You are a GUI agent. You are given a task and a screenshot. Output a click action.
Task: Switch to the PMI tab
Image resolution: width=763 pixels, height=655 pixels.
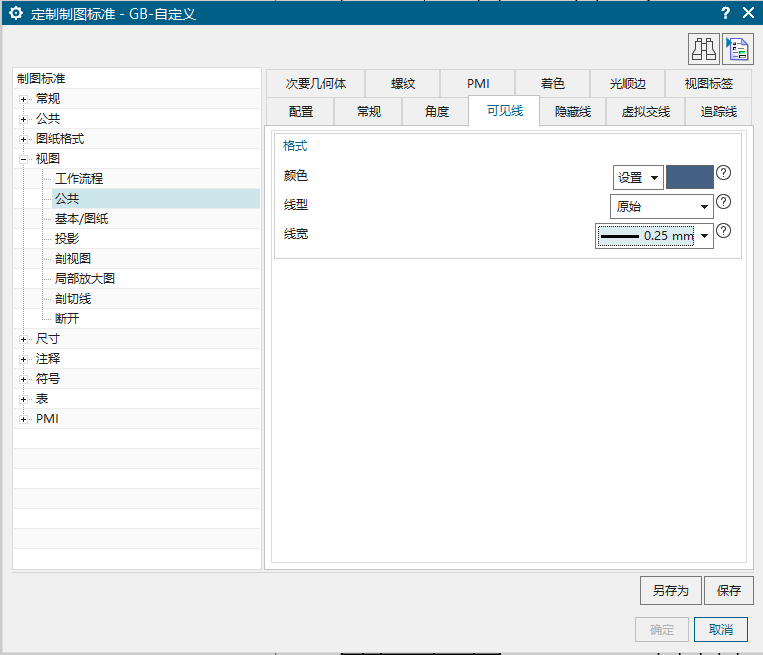pyautogui.click(x=478, y=84)
